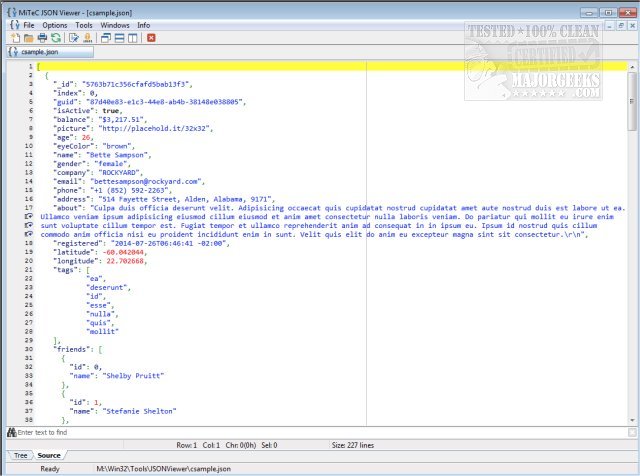The image size is (640, 476).
Task: Click the Tile windows horizontally icon
Action: 118,37
